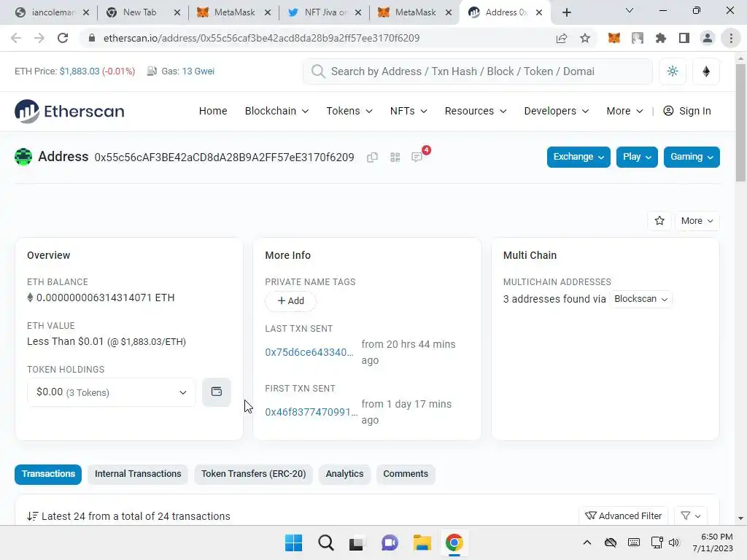
Task: Click the ETH price $1,883.03 link
Action: click(x=80, y=71)
